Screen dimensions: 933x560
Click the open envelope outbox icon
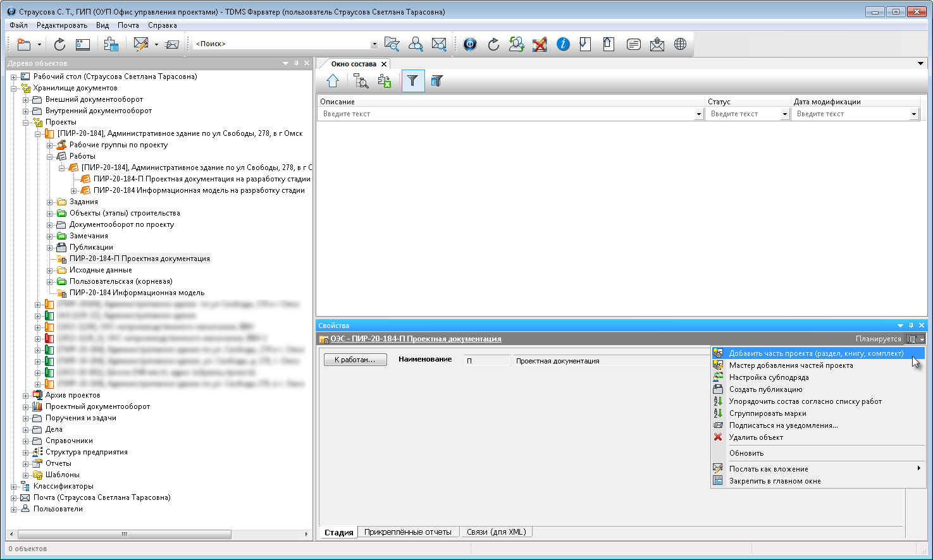coord(657,44)
